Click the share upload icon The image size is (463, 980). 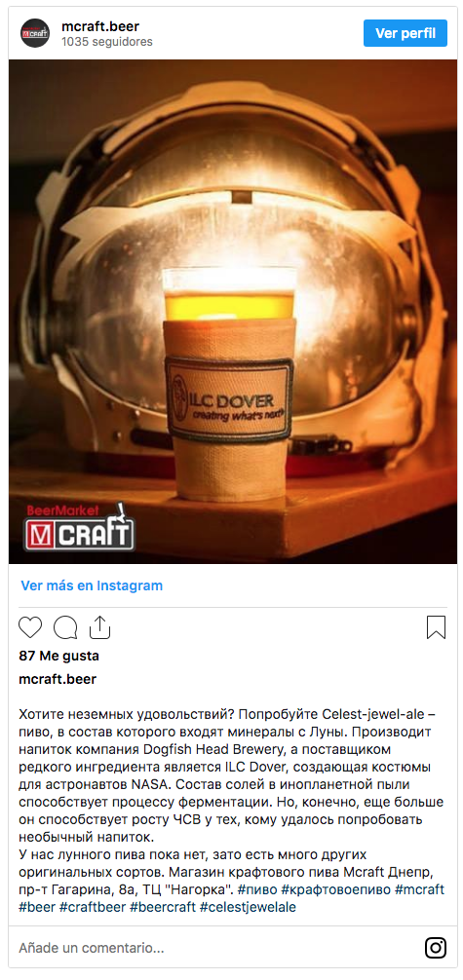pos(99,627)
